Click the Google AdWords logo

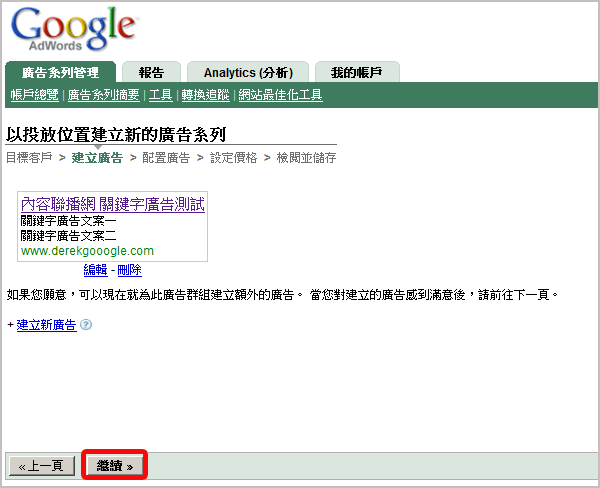pos(73,29)
